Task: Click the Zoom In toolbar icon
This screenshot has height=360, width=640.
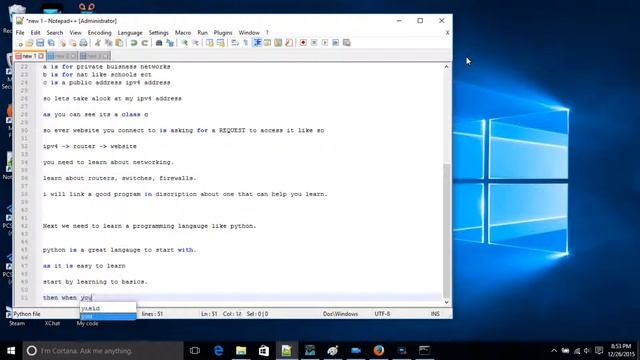Action: click(184, 43)
